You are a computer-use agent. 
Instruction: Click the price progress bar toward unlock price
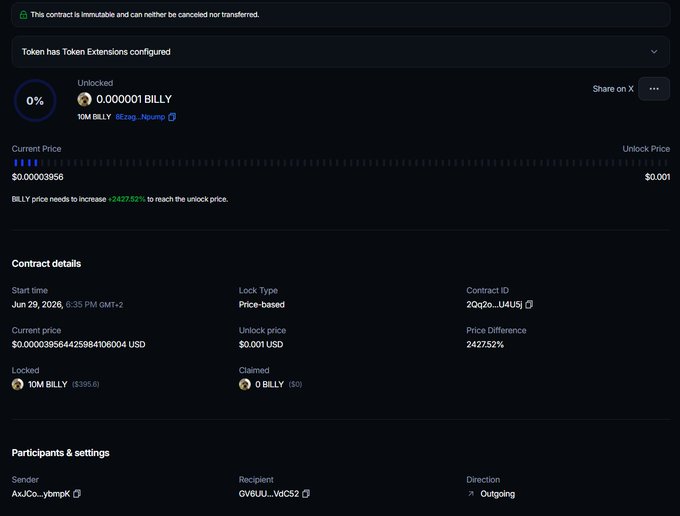pos(340,163)
